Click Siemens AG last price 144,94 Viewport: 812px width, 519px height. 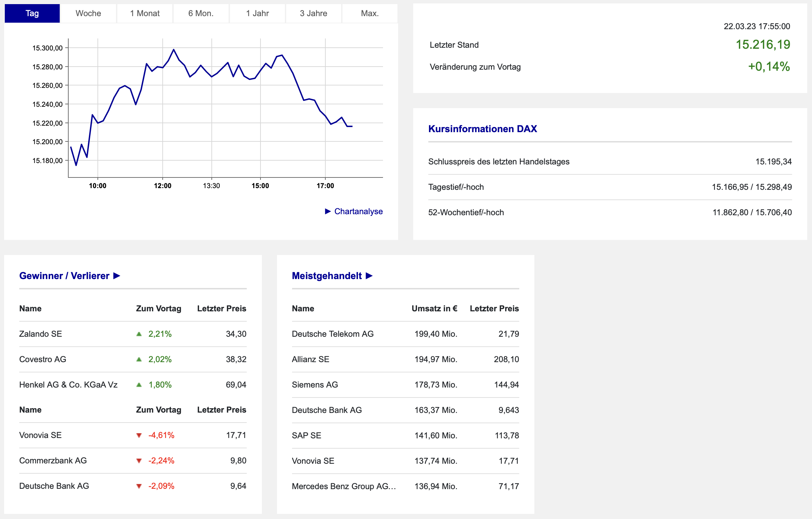point(506,385)
